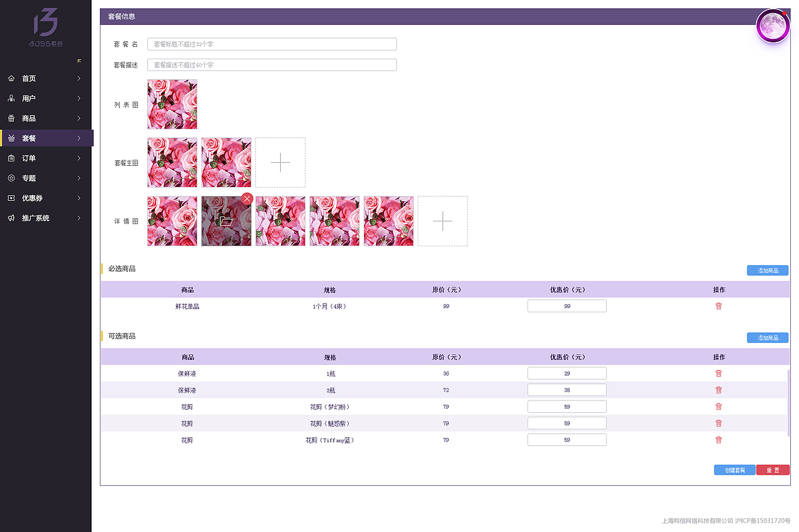Click the second 套餐主图 rose thumbnail
Viewport: 799px width, 532px height.
(x=227, y=162)
